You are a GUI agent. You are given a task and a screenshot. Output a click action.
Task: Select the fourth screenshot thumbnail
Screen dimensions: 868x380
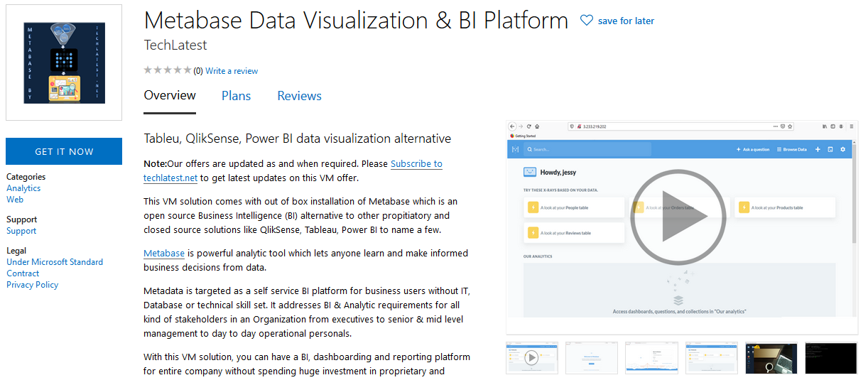click(711, 357)
